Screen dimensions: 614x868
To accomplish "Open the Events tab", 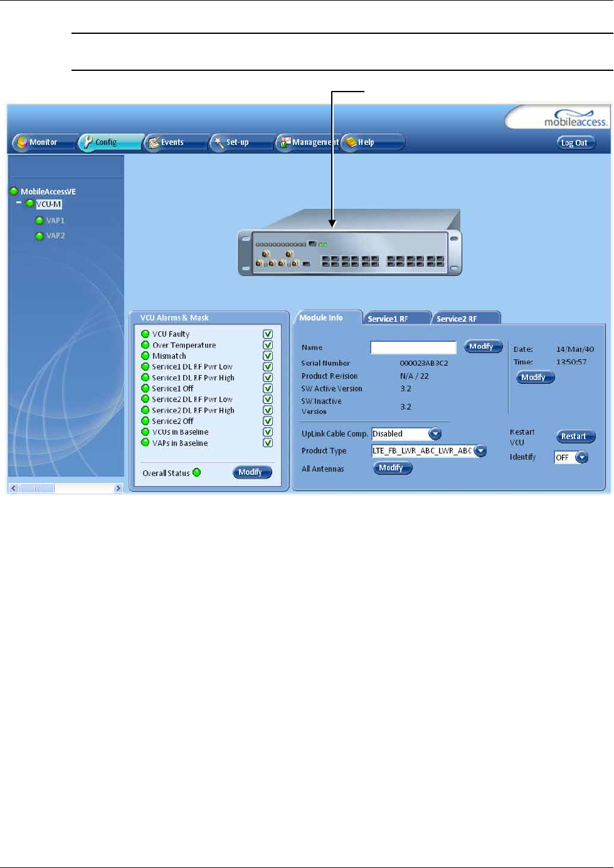I will [x=176, y=142].
